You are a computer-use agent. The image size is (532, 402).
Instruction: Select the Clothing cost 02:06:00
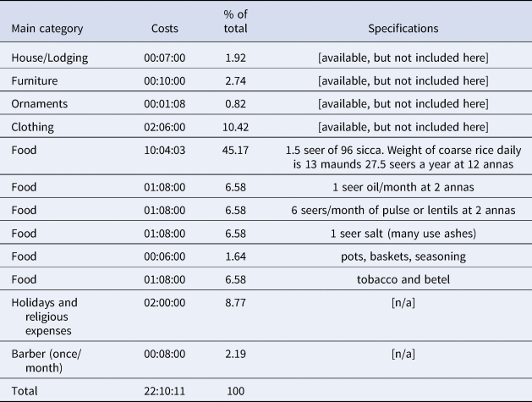pyautogui.click(x=165, y=127)
